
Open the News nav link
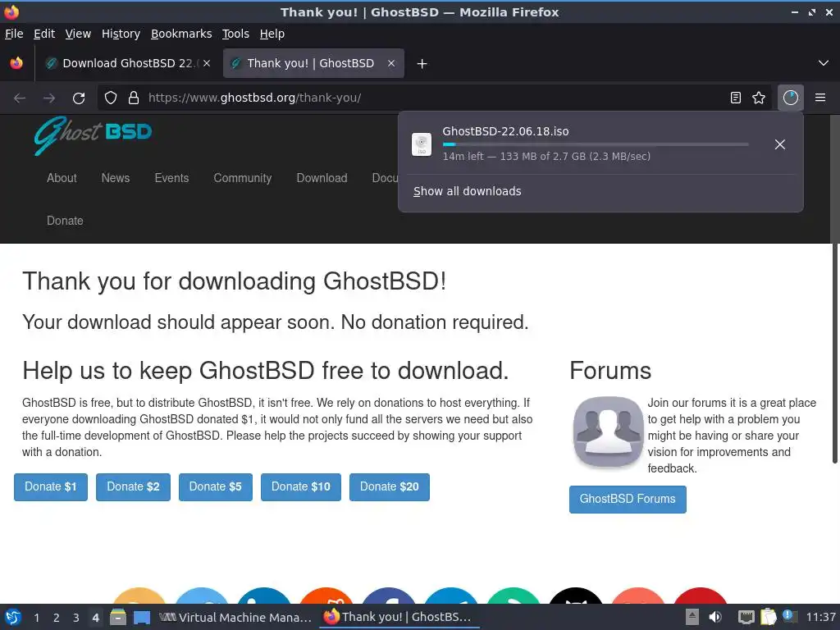tap(116, 178)
